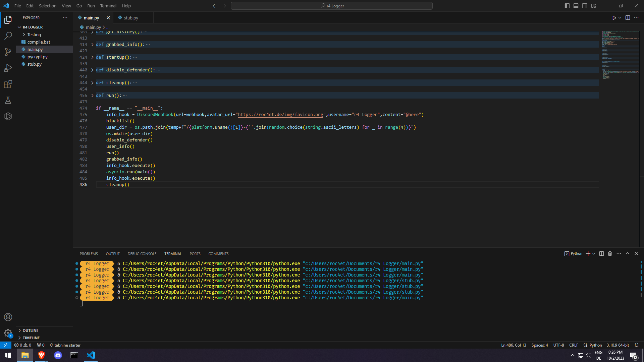Open remote window indicator in status bar
Screen dimensions: 644x362
(6, 345)
